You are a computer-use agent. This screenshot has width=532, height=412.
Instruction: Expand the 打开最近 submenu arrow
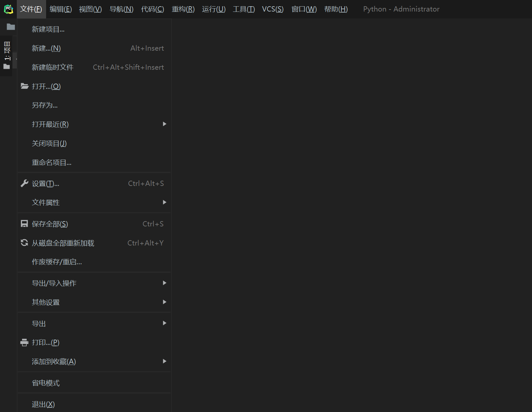165,124
